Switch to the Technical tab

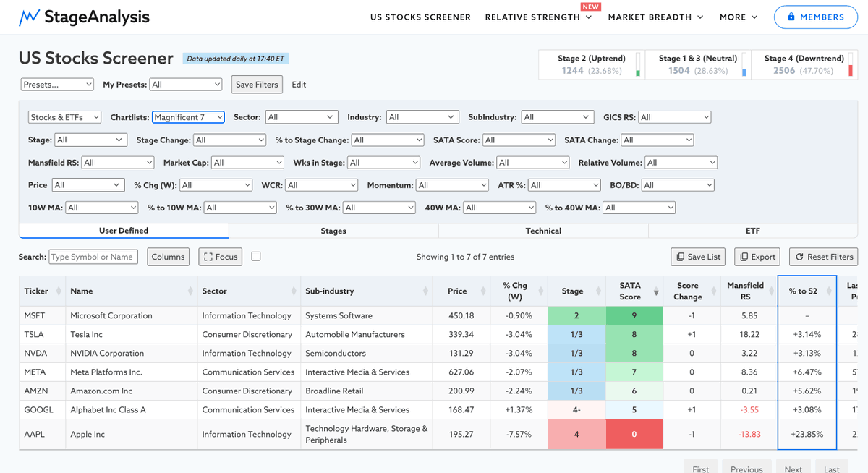[x=543, y=231]
